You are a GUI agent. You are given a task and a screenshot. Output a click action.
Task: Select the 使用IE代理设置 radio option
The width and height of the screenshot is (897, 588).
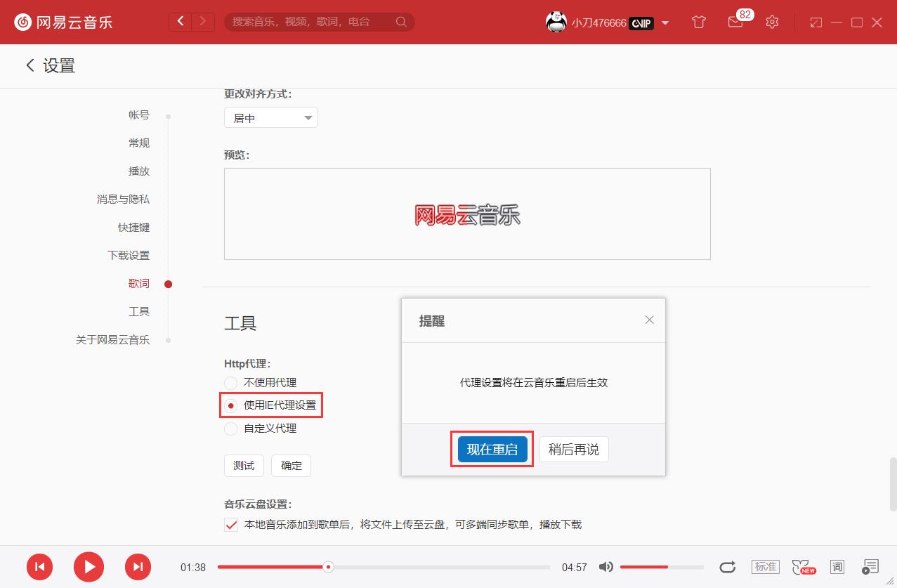pyautogui.click(x=230, y=405)
